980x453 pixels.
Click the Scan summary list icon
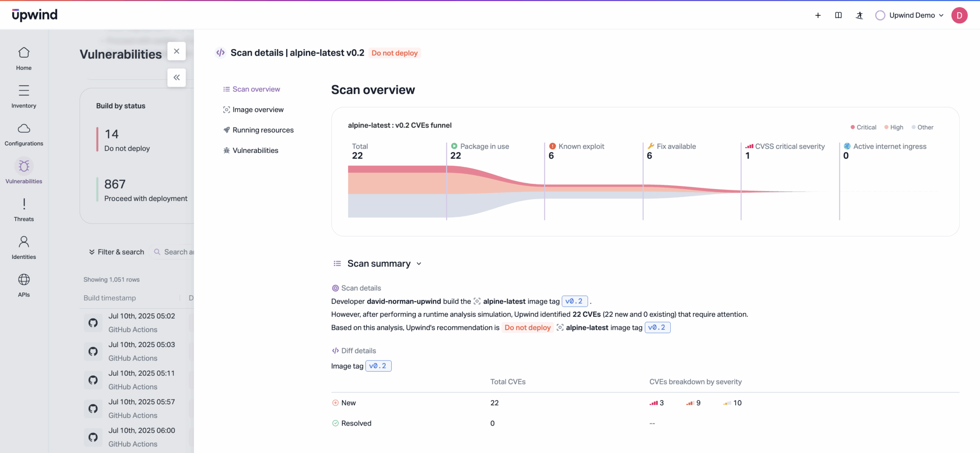337,264
